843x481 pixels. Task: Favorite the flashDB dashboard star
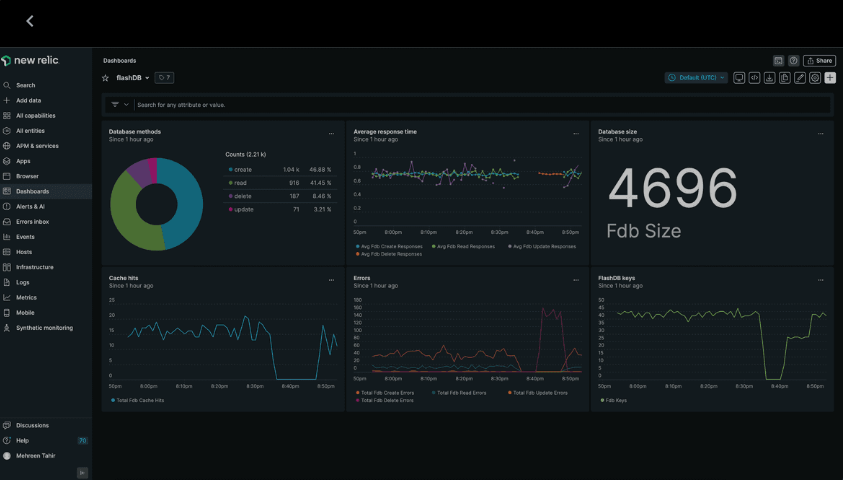point(105,78)
